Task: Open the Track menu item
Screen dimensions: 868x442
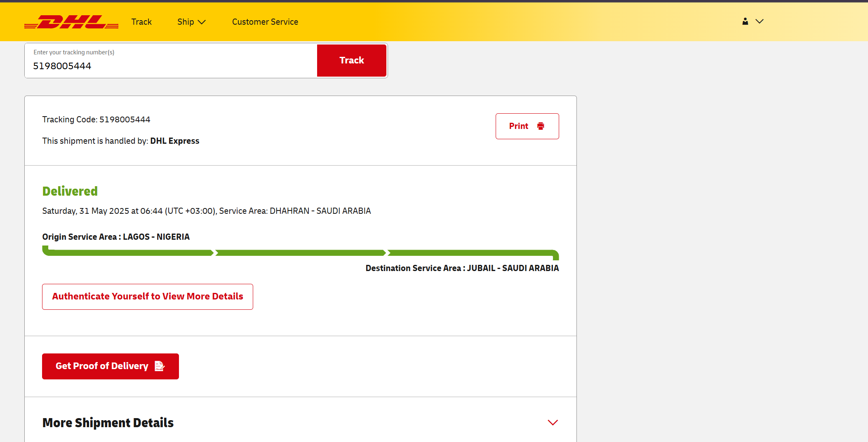Action: pos(141,22)
